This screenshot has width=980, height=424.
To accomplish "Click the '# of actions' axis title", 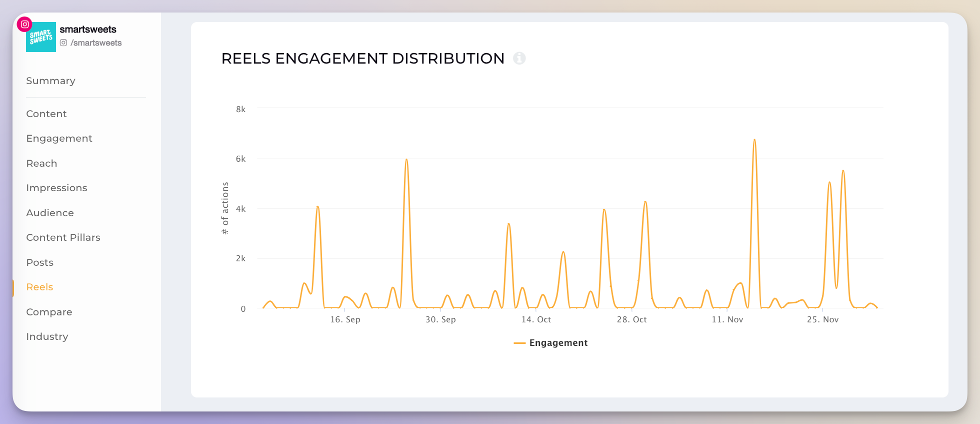I will [225, 208].
